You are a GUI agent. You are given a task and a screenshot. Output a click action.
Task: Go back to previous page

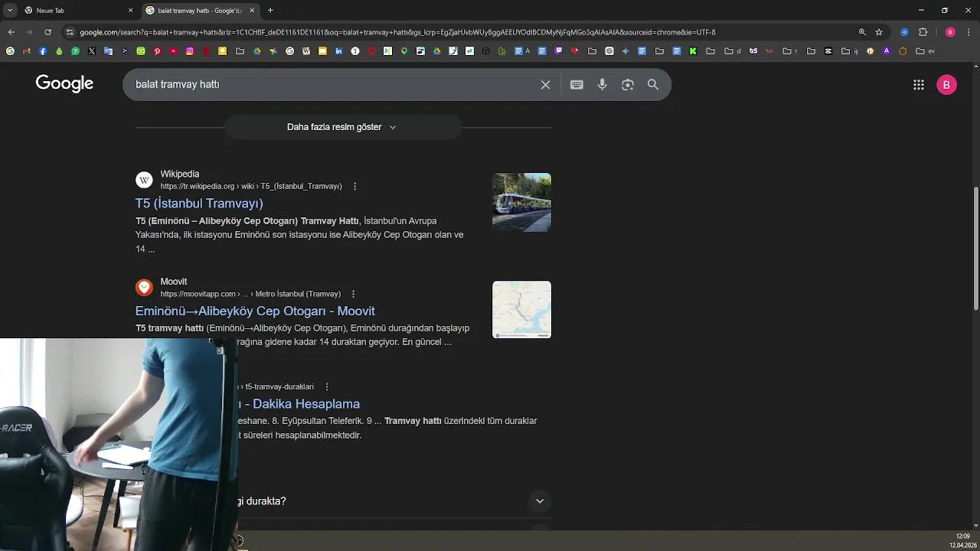tap(11, 32)
